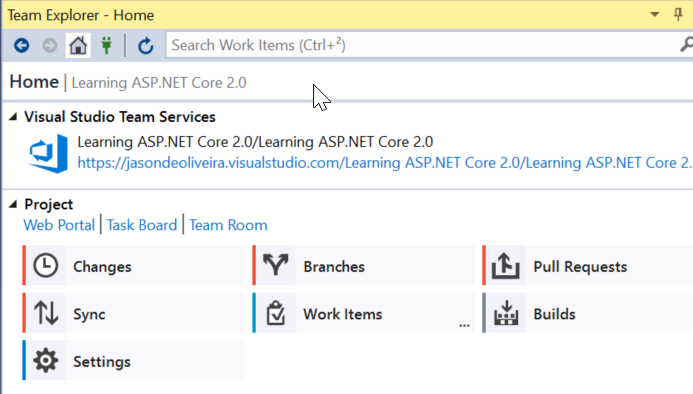693x394 pixels.
Task: Click the Back navigation arrow icon
Action: click(x=21, y=45)
